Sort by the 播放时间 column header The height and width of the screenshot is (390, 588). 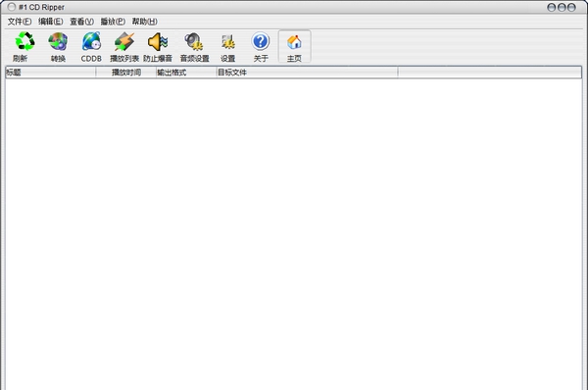[x=126, y=73]
